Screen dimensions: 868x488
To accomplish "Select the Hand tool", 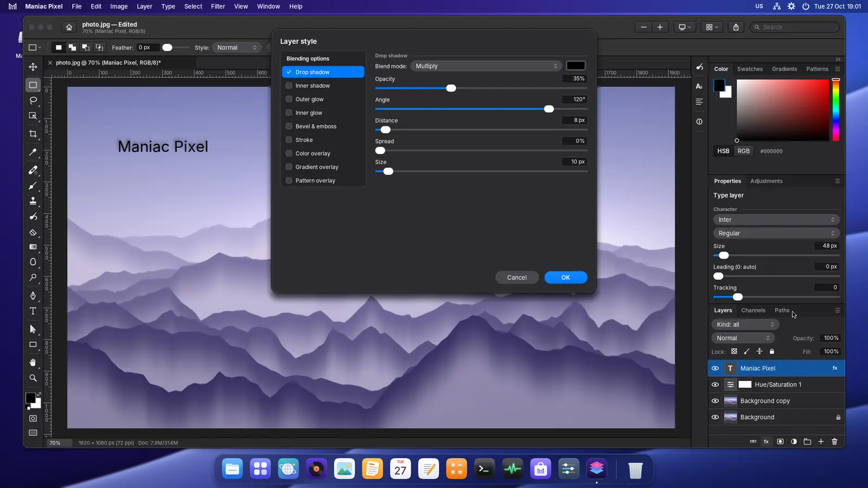I will (x=33, y=362).
